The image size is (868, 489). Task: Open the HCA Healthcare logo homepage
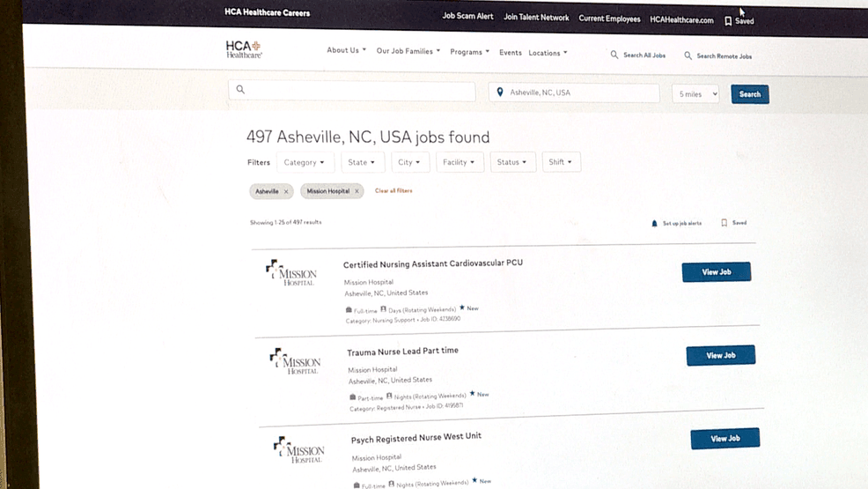pos(244,49)
